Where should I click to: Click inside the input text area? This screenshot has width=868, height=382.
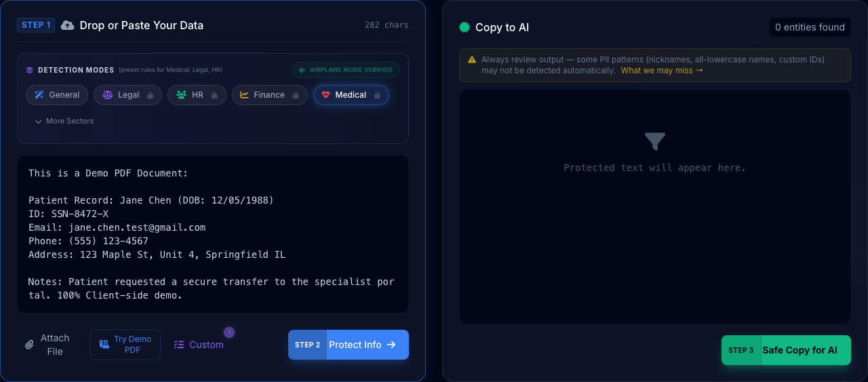[213, 234]
